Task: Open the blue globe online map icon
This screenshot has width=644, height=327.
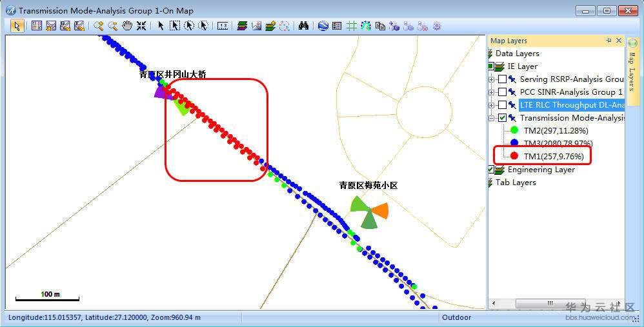Action: pos(323,26)
